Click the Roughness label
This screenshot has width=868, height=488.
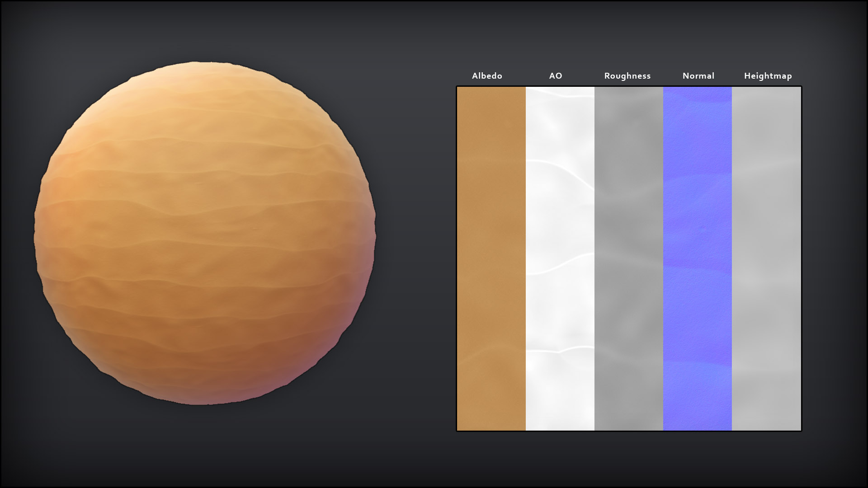627,76
